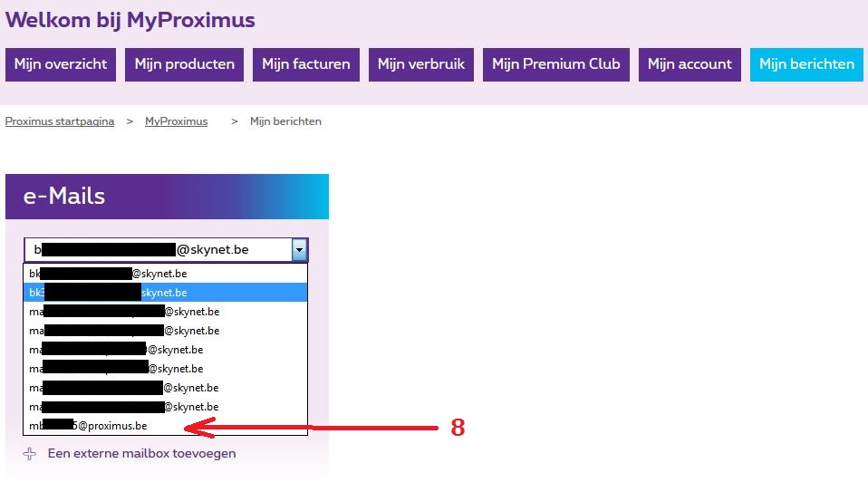Pick the last skynet.be address above proximus.be
The height and width of the screenshot is (492, 868).
pyautogui.click(x=165, y=407)
